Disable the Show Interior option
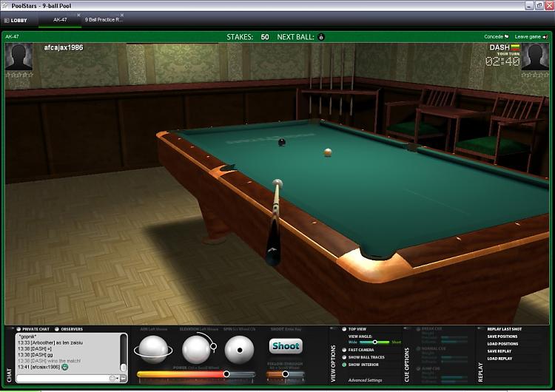This screenshot has width=555, height=392. pos(344,365)
